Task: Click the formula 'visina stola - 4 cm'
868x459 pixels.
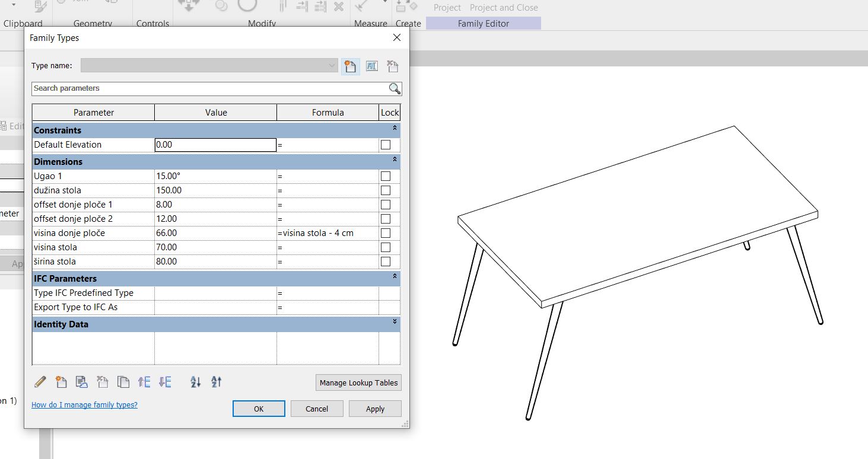Action: click(318, 233)
